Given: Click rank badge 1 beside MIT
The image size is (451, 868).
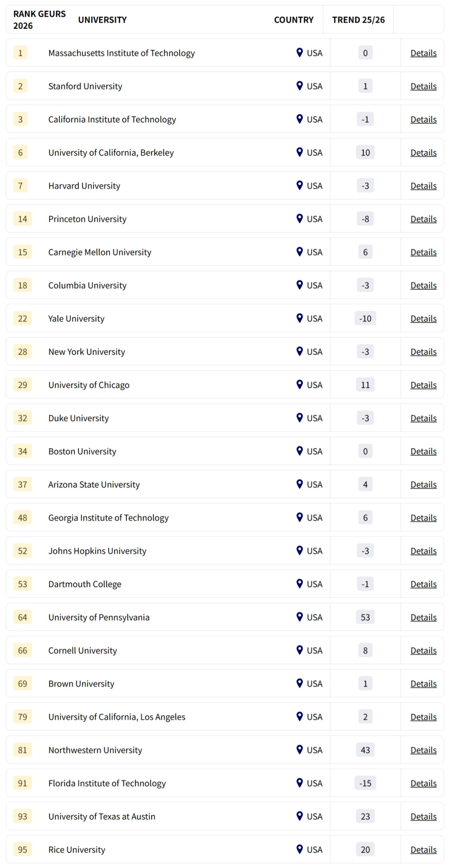Looking at the screenshot, I should [20, 53].
